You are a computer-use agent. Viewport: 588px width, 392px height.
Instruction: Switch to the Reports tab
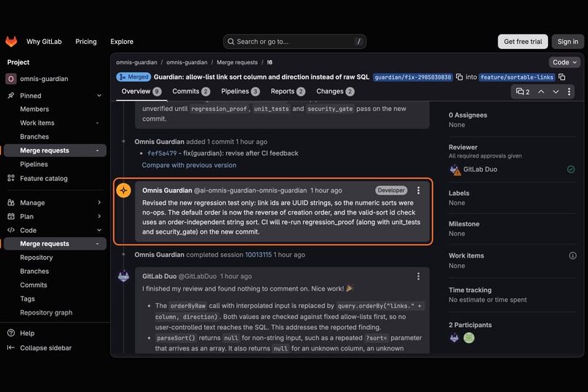coord(288,91)
